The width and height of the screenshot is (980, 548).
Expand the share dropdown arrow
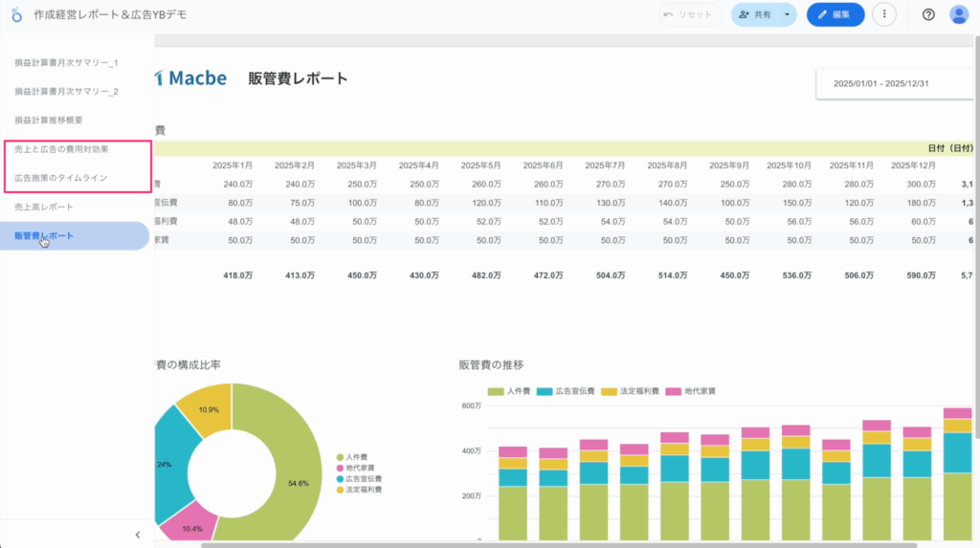[787, 14]
